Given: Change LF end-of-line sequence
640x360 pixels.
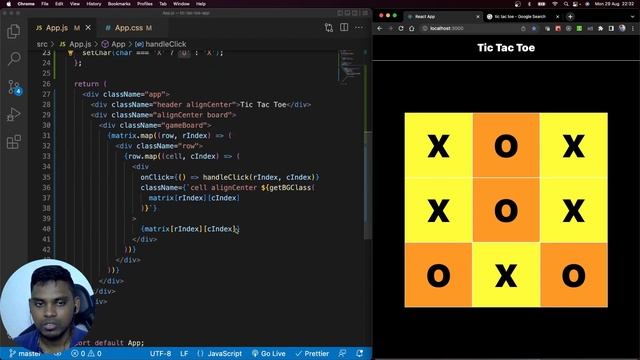Looking at the screenshot, I should [184, 353].
